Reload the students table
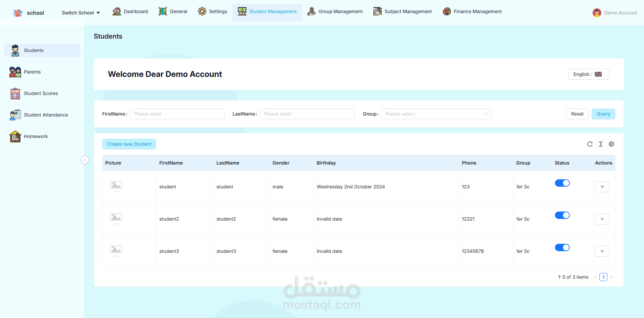Screen dimensions: 644x318 tap(590, 144)
